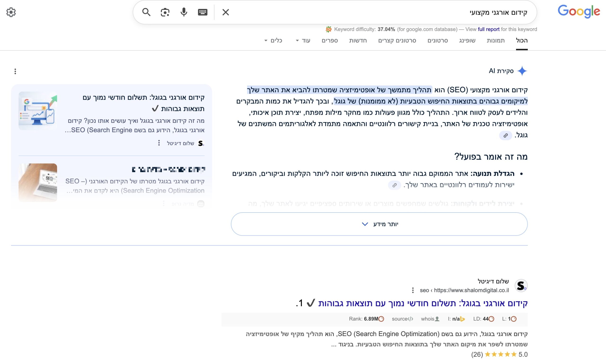Clear the search query with the X
This screenshot has height=364, width=606.
point(225,12)
